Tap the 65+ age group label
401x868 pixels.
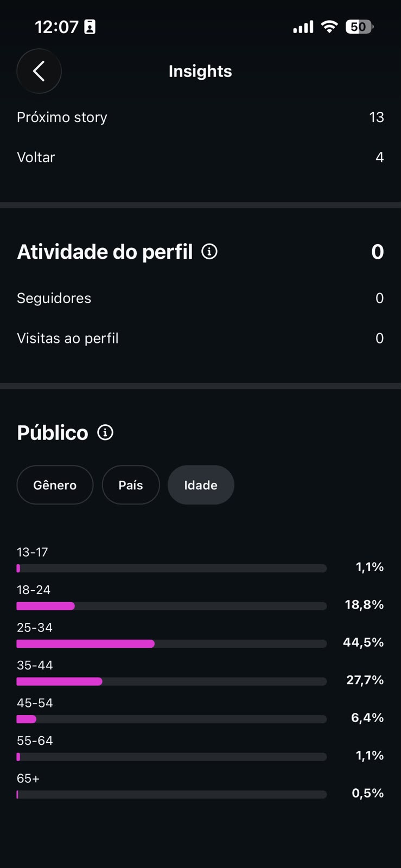28,778
